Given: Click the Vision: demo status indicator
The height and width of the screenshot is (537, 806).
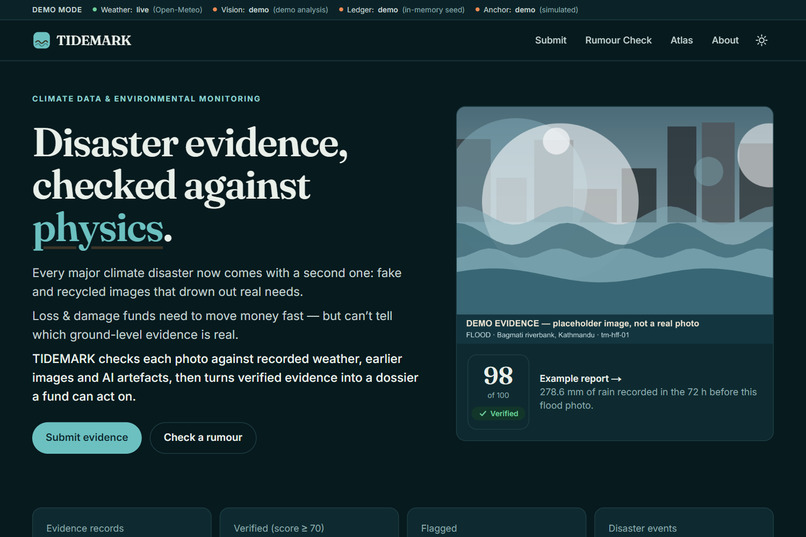Looking at the screenshot, I should point(270,10).
